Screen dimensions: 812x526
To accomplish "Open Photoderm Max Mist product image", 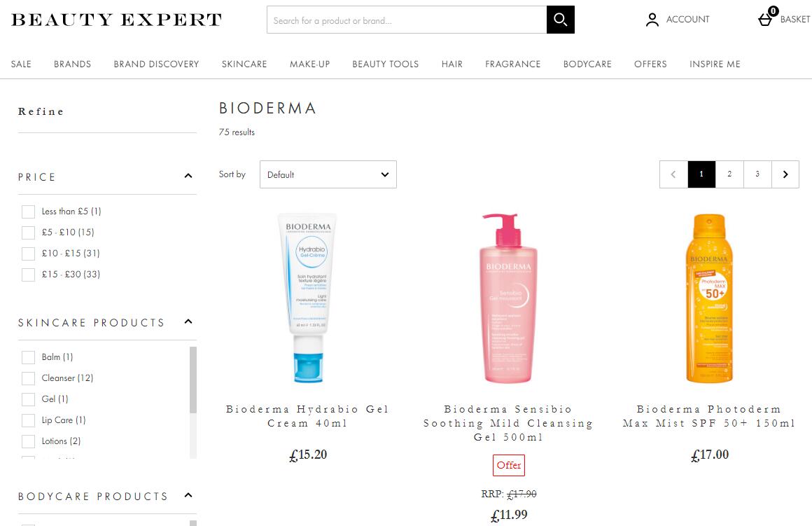I will [x=709, y=298].
